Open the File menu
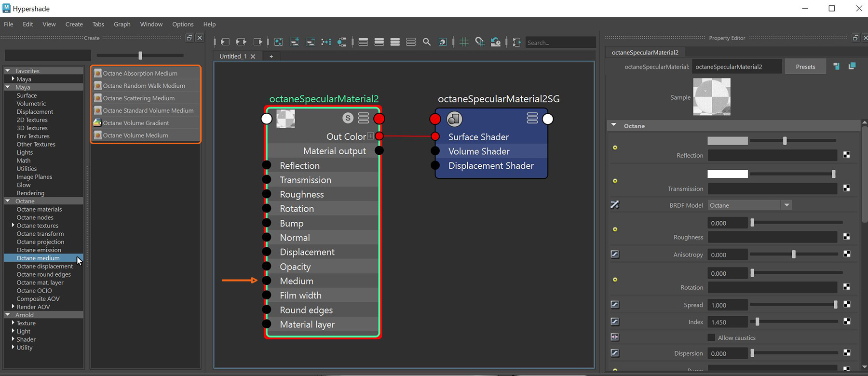 9,24
